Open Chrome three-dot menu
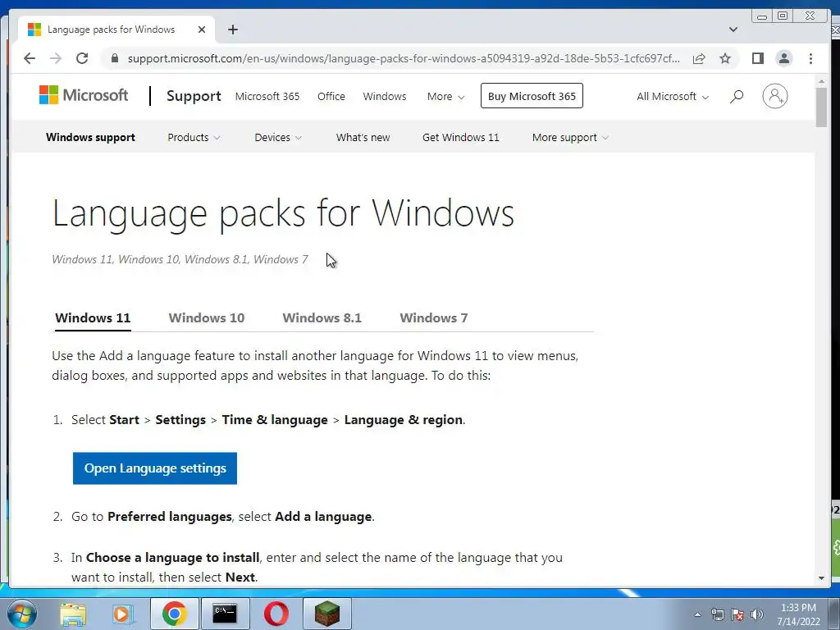The height and width of the screenshot is (630, 840). pos(810,58)
